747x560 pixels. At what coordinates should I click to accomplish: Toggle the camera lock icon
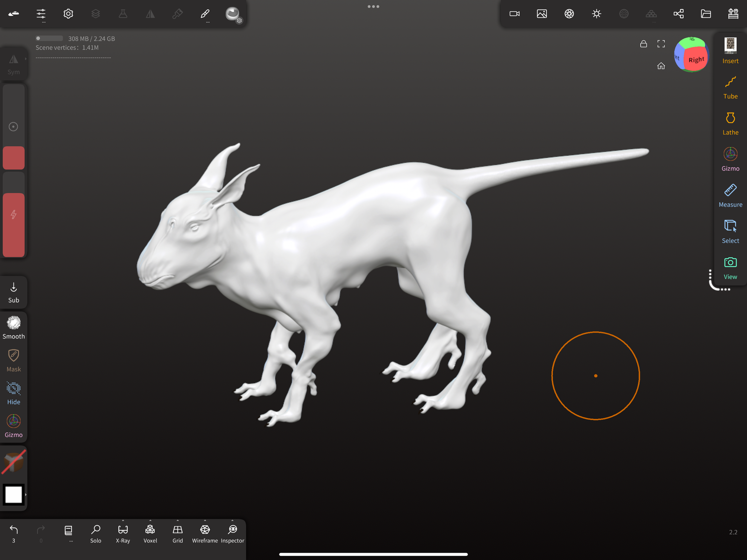[643, 44]
